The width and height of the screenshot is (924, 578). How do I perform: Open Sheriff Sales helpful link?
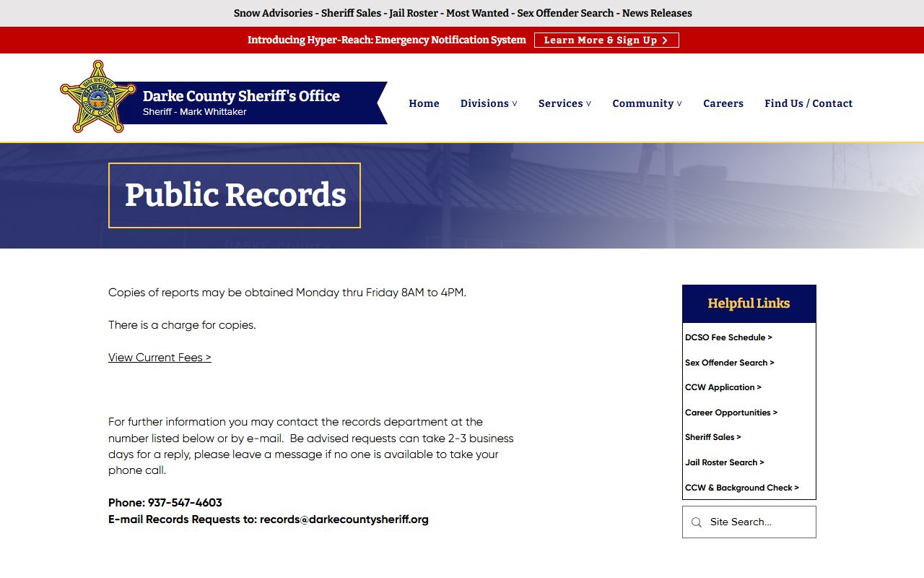[x=713, y=437]
